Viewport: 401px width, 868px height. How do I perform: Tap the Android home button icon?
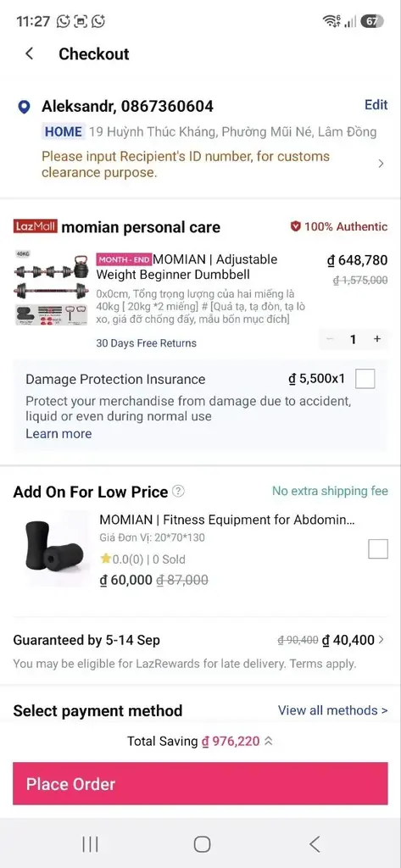click(202, 843)
